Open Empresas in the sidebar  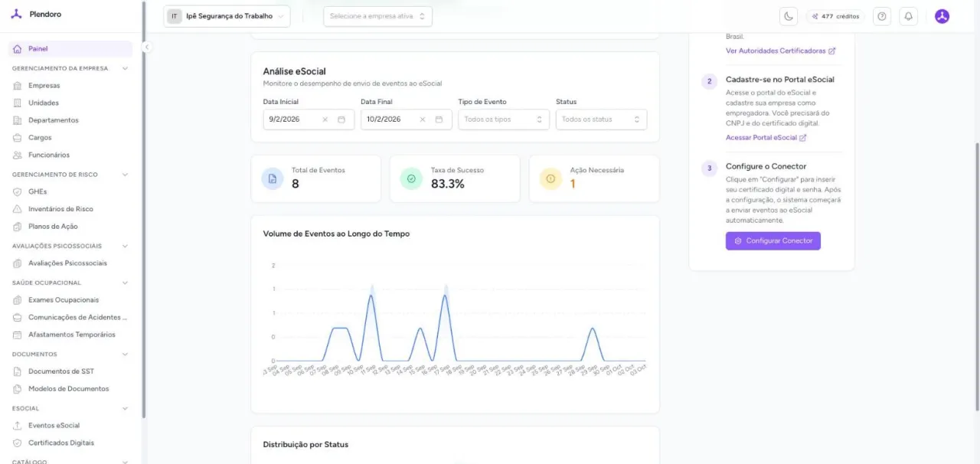click(x=44, y=86)
